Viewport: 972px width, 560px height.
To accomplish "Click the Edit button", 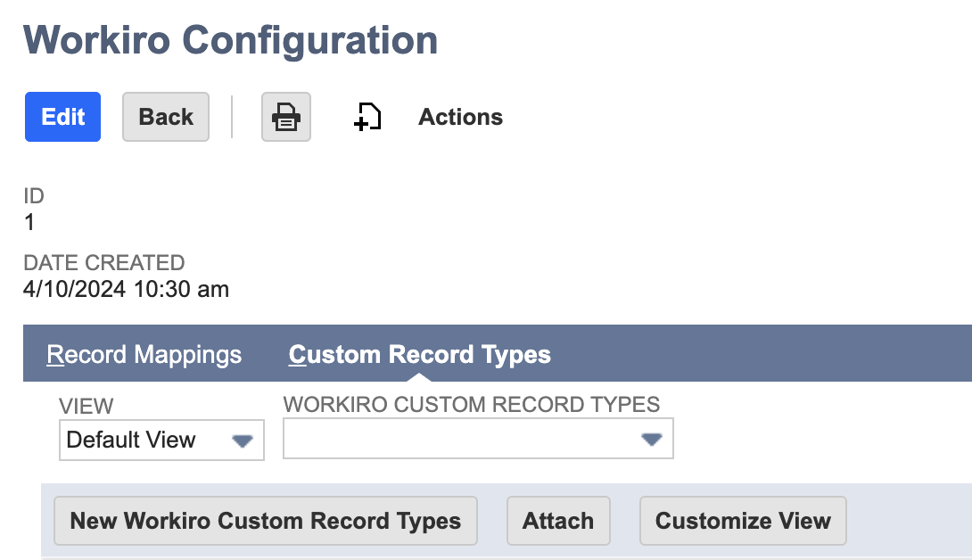I will [x=62, y=116].
